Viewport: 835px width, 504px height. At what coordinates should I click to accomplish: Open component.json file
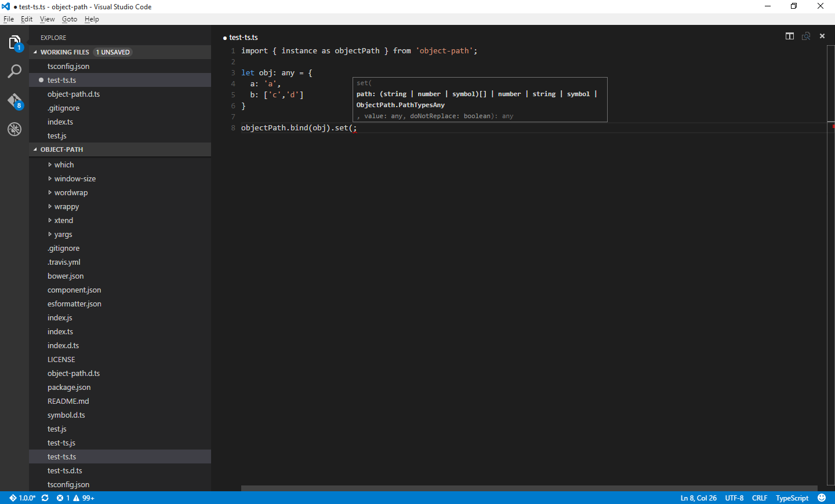120,290
